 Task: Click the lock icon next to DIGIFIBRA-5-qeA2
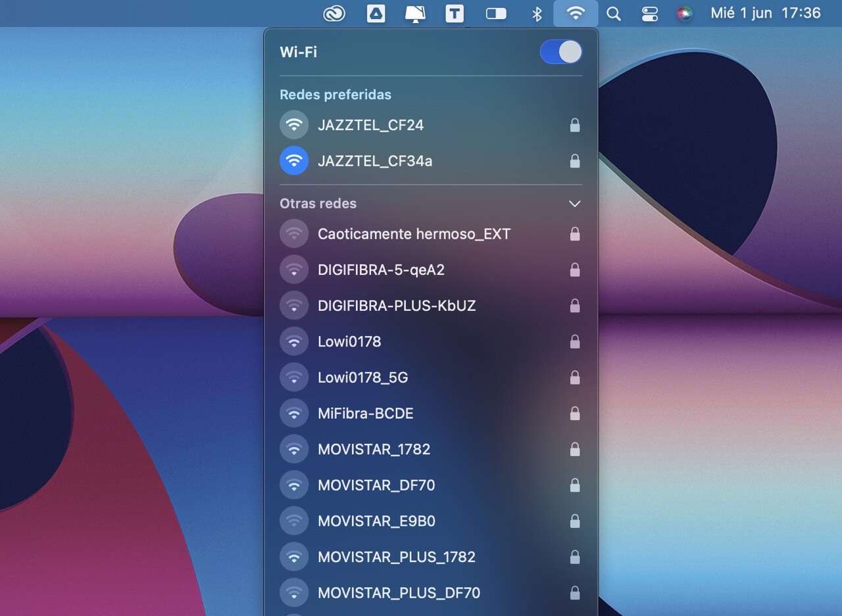[x=575, y=270]
